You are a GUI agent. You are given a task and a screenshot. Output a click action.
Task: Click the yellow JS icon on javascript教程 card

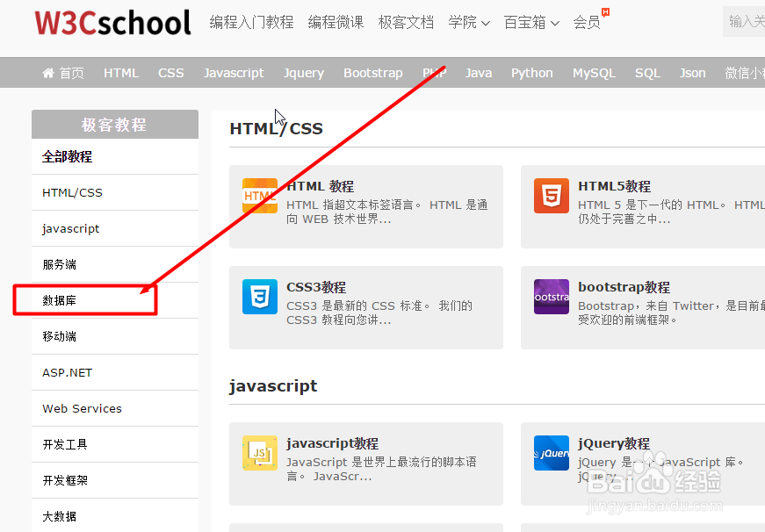point(259,453)
